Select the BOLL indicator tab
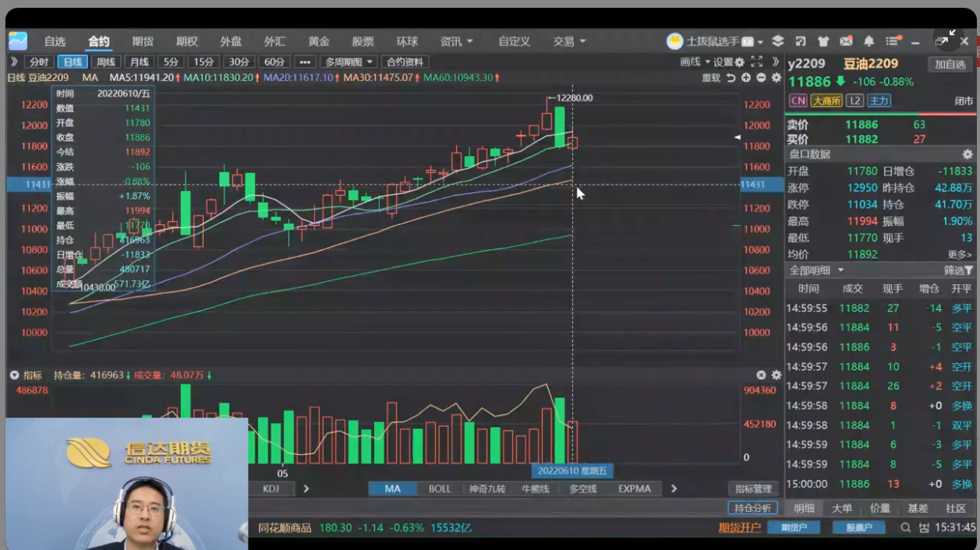980x550 pixels. pyautogui.click(x=440, y=488)
